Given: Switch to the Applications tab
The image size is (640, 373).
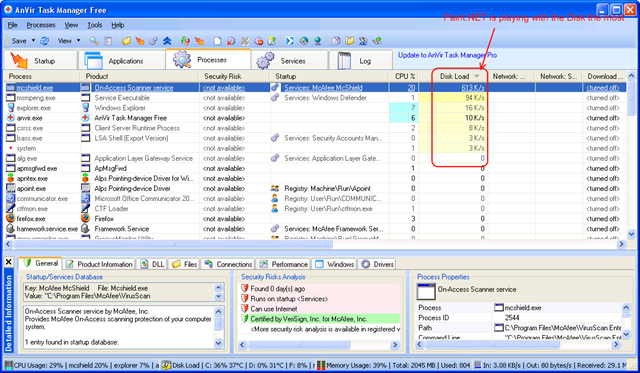Looking at the screenshot, I should pyautogui.click(x=121, y=61).
